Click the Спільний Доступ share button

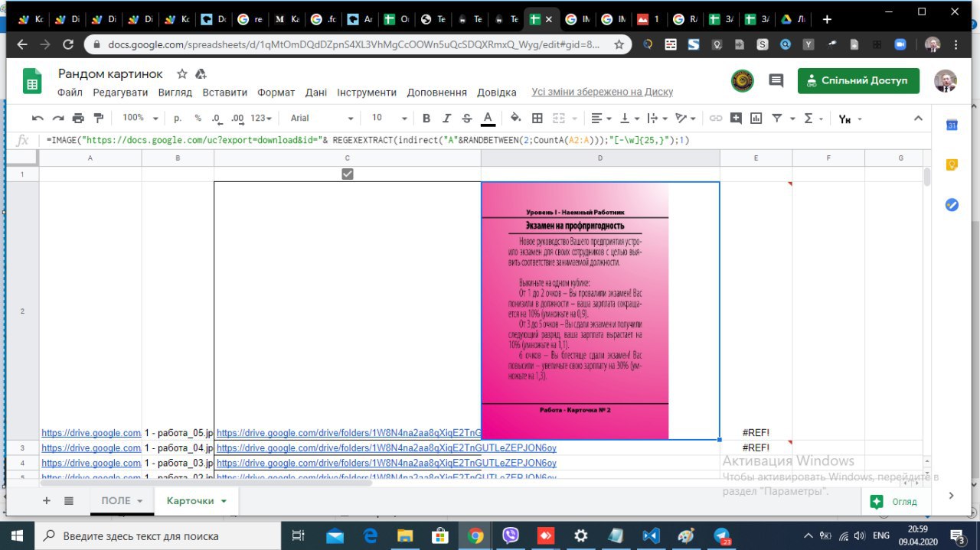858,80
